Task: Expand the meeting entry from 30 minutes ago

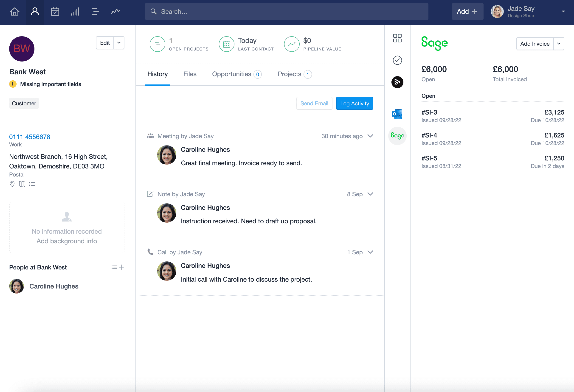Action: (x=371, y=136)
